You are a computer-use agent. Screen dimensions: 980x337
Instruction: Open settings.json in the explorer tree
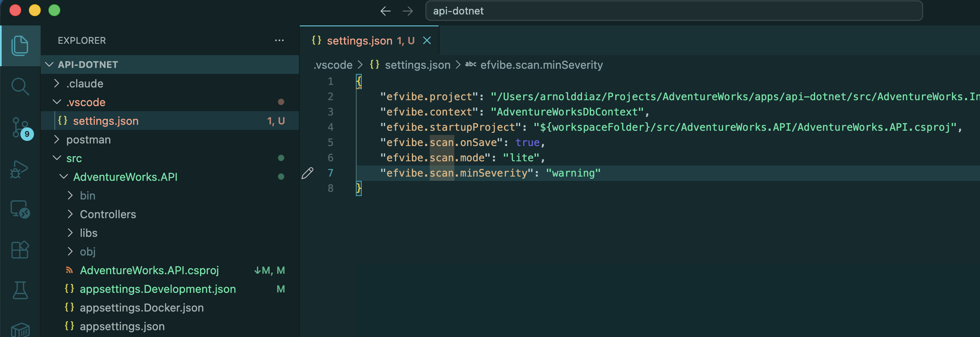[x=170, y=121]
